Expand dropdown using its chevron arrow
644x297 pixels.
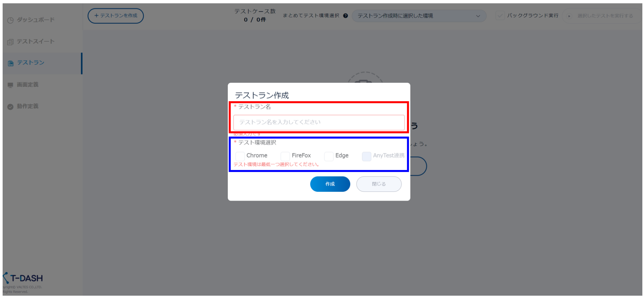[x=478, y=16]
